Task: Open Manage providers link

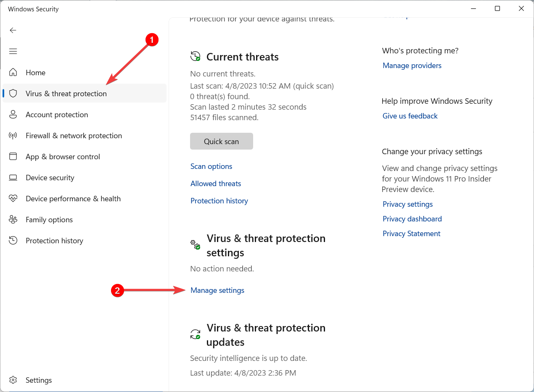Action: [412, 66]
